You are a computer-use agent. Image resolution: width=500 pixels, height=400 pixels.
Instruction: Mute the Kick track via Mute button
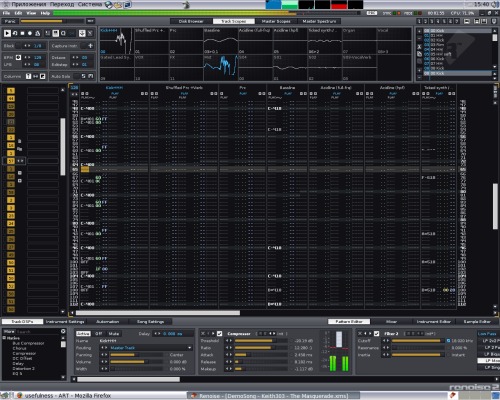tap(114, 333)
